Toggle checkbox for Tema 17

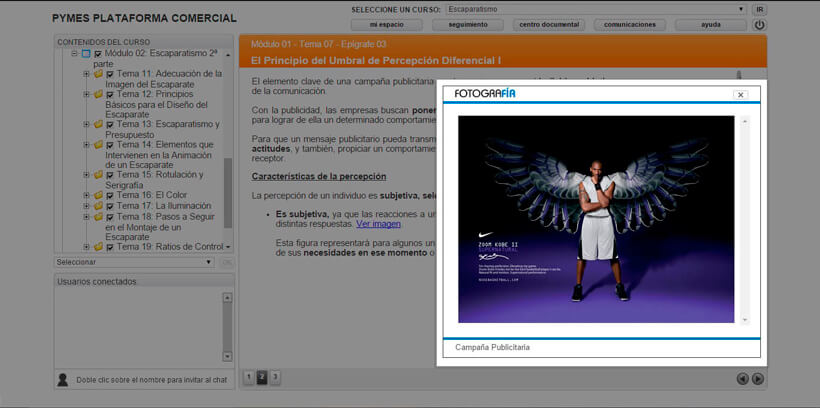110,206
